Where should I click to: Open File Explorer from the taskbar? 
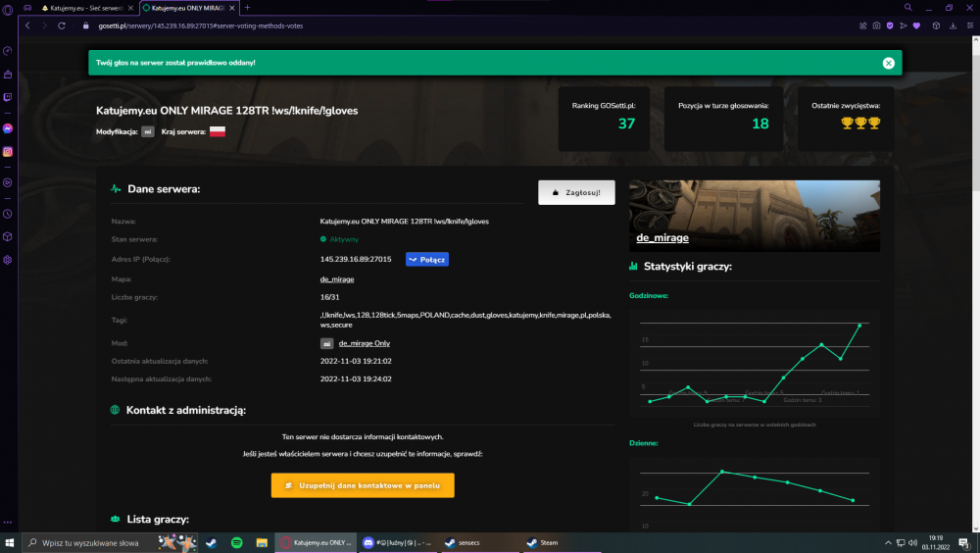(262, 543)
